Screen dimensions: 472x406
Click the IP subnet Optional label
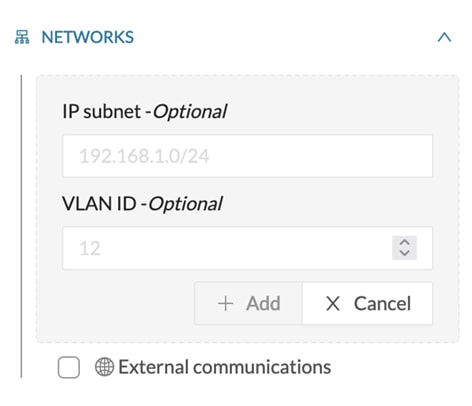click(x=145, y=111)
